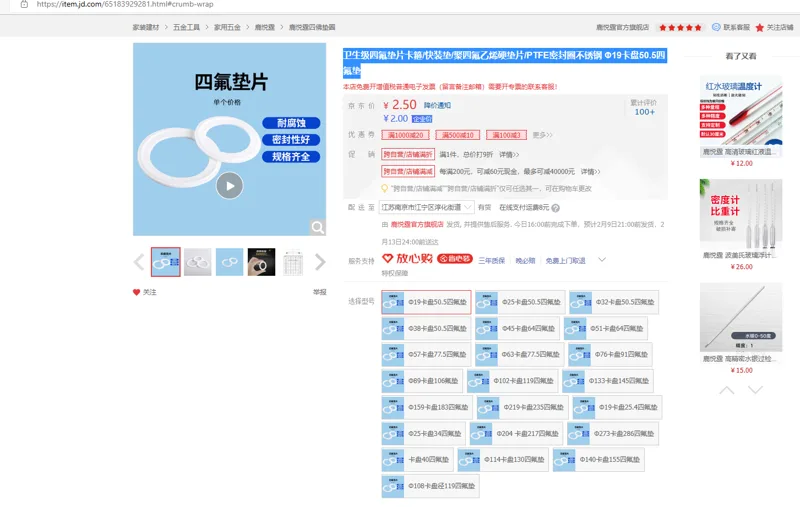The image size is (800, 507).
Task: Click the red heart follow icon below thumbnails
Action: 136,292
